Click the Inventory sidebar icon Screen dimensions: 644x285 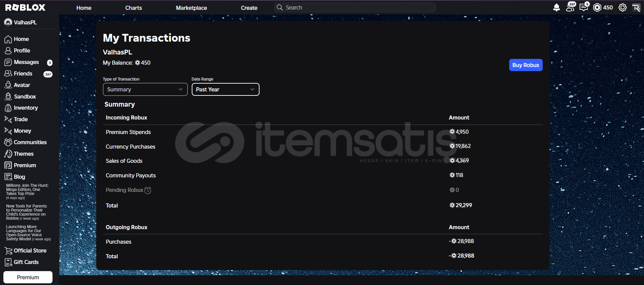click(8, 108)
